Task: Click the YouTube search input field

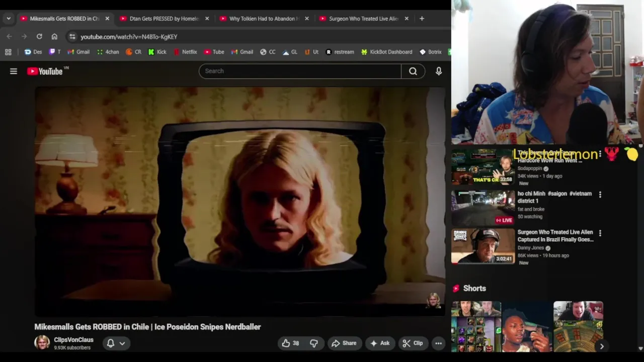Action: click(300, 71)
